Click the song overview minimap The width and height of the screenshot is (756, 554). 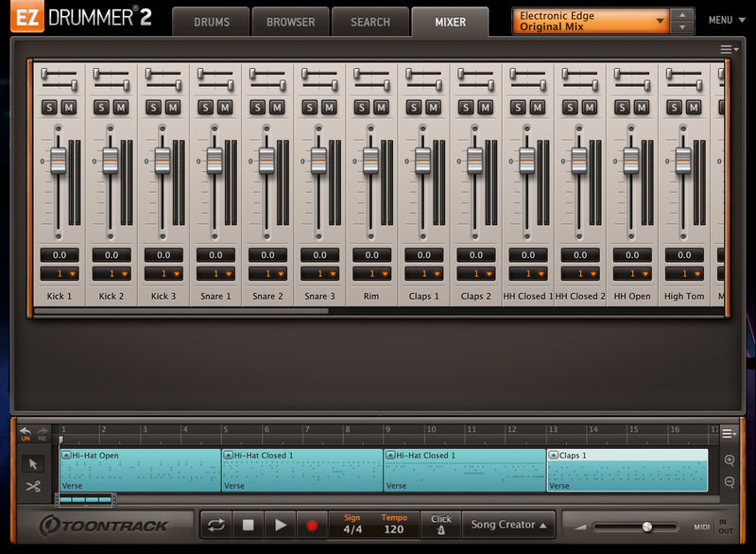(x=85, y=499)
